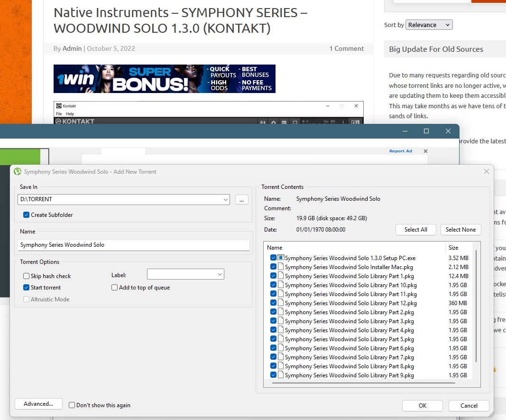Cancel the Add New Torrent dialog
Screen dimensions: 506x420
point(469,405)
